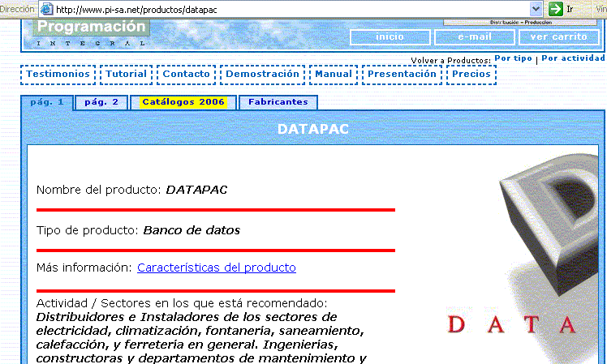Click the 'Distribución - Producción' banner label
Viewport: 607px width, 364px height.
(521, 23)
